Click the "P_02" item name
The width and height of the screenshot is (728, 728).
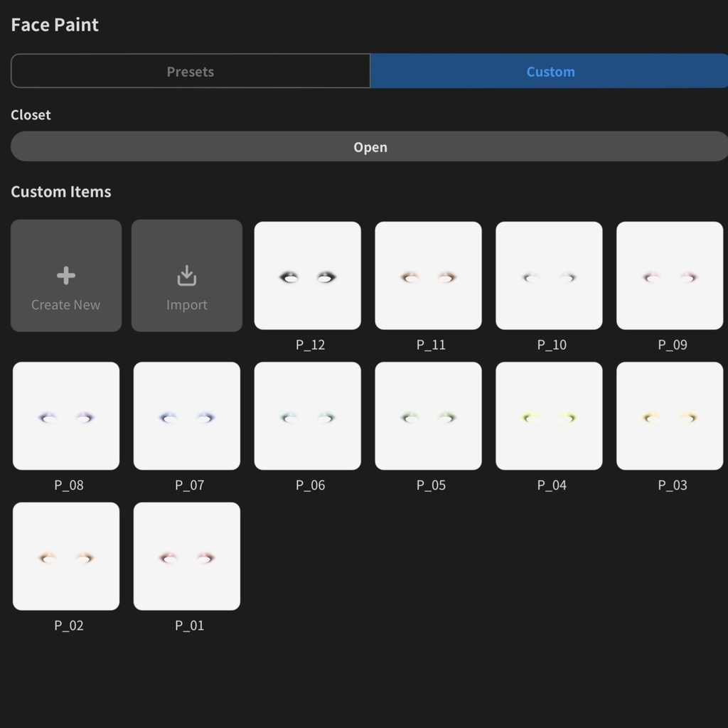pyautogui.click(x=69, y=626)
